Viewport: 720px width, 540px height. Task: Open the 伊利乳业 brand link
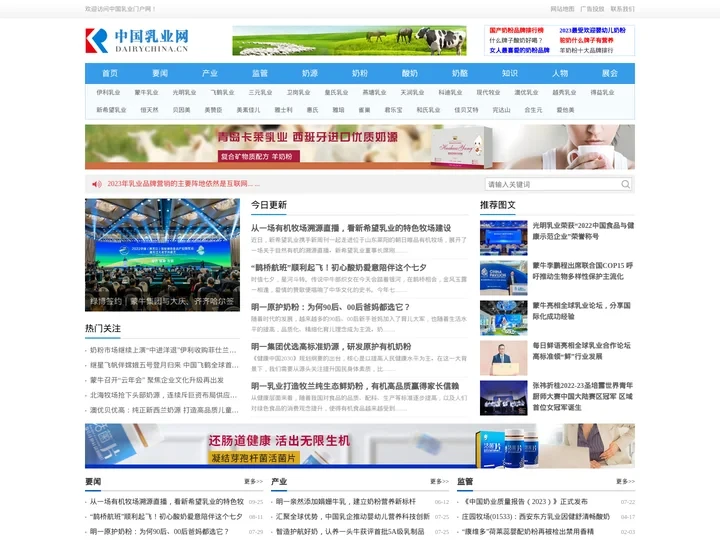click(x=108, y=92)
